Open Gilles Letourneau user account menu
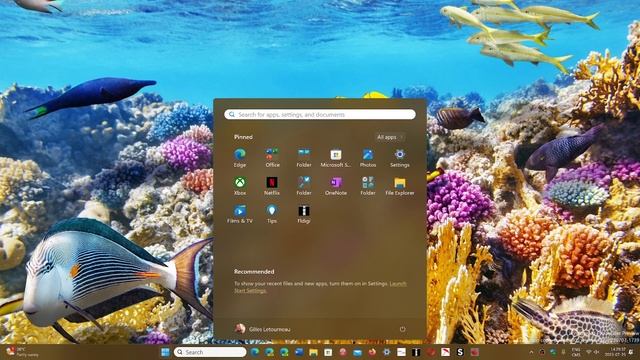The width and height of the screenshot is (640, 360). pyautogui.click(x=263, y=329)
